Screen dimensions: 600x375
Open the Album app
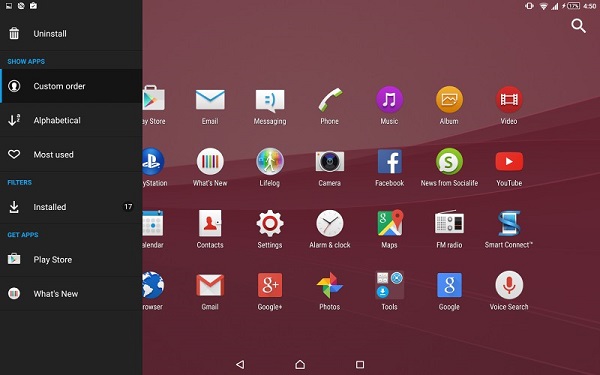click(449, 106)
